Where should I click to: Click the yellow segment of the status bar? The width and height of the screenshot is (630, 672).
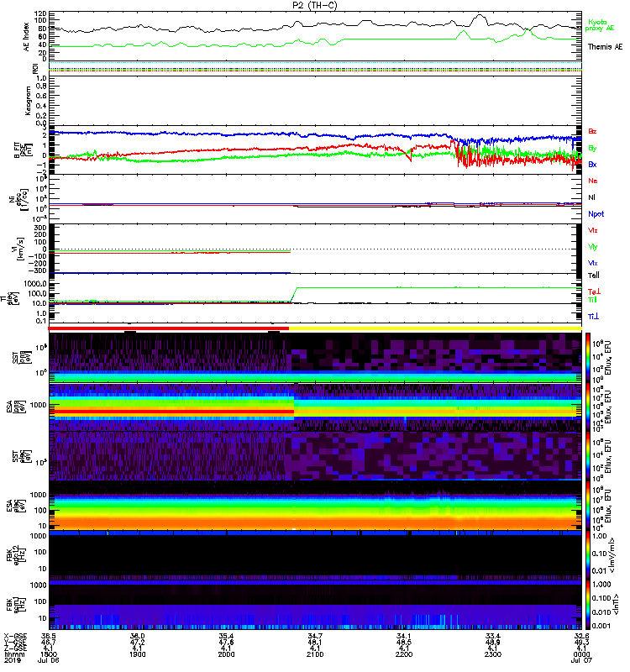click(x=435, y=328)
